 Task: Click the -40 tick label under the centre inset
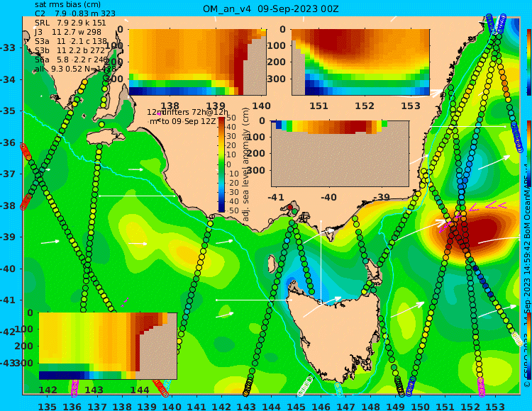328,197
